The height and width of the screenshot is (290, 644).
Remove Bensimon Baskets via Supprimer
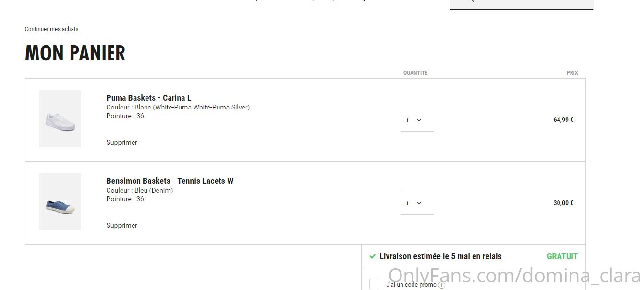click(122, 225)
